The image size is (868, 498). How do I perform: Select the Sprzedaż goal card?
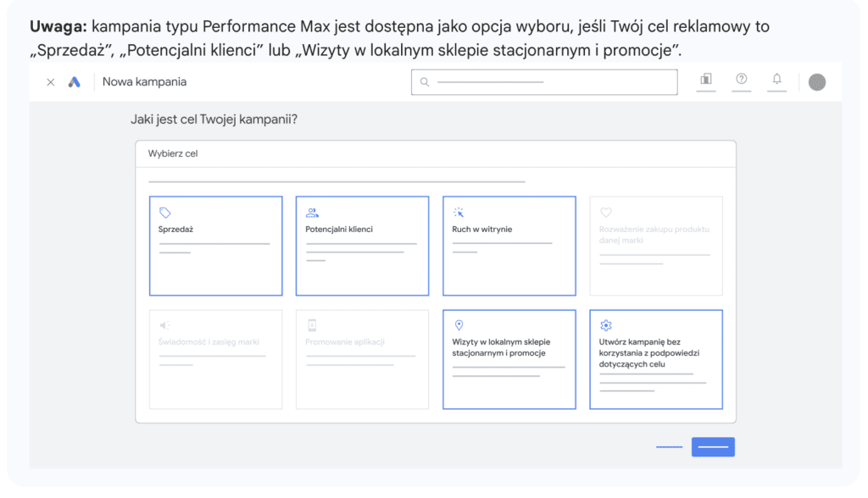tap(215, 246)
